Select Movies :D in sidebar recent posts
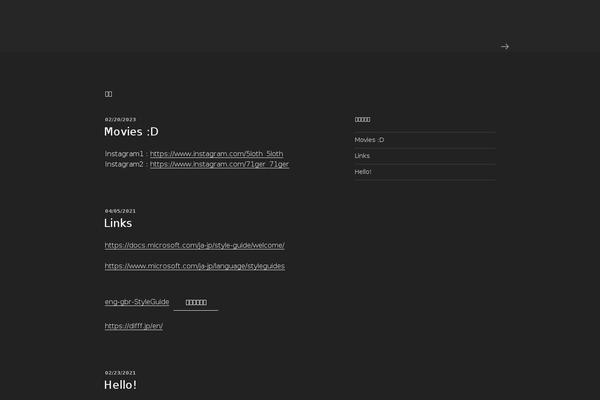Image resolution: width=600 pixels, height=400 pixels. click(369, 140)
